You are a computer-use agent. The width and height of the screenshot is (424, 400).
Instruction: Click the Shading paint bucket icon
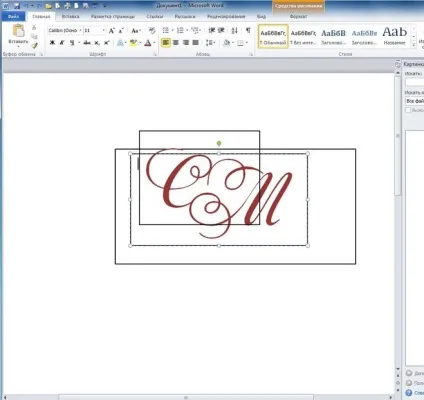point(227,43)
